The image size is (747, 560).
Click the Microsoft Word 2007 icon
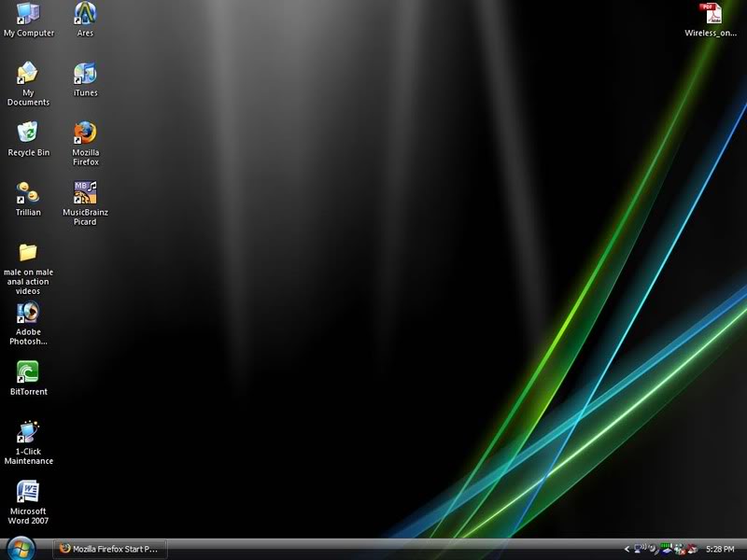(28, 492)
